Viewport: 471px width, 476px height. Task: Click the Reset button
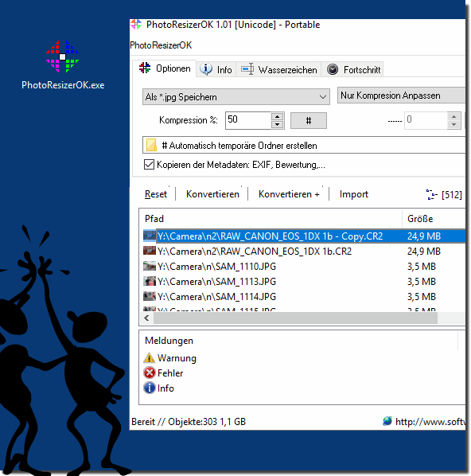156,194
